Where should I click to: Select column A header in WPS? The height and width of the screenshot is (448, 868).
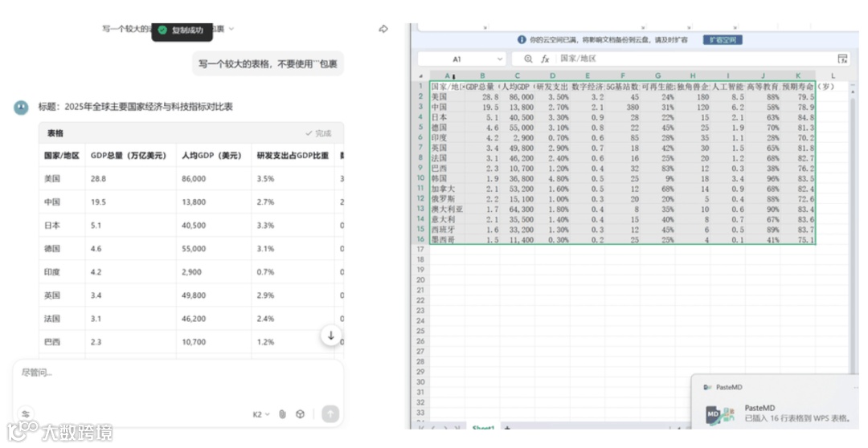point(448,75)
